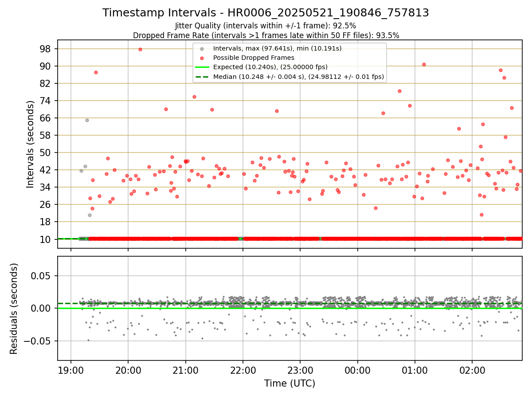The height and width of the screenshot is (399, 532).
Task: Click the y-axis tick label 50
Action: pyautogui.click(x=46, y=153)
